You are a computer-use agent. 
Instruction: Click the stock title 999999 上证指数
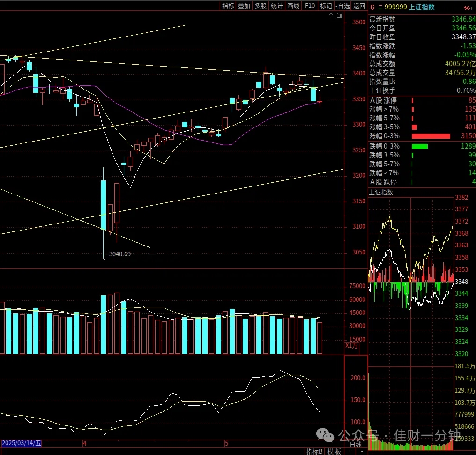[409, 7]
